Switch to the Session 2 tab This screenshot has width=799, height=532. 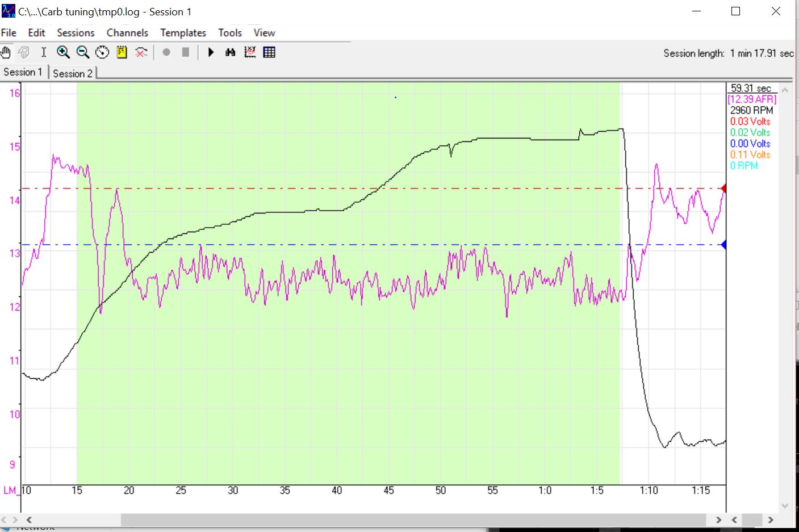click(73, 73)
